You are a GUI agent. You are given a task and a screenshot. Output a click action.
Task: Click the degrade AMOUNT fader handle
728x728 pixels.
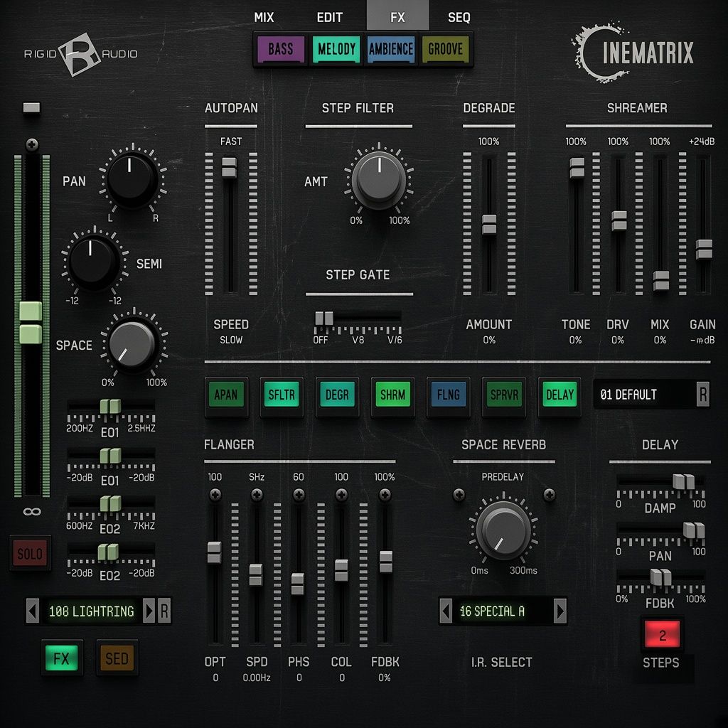[x=489, y=224]
